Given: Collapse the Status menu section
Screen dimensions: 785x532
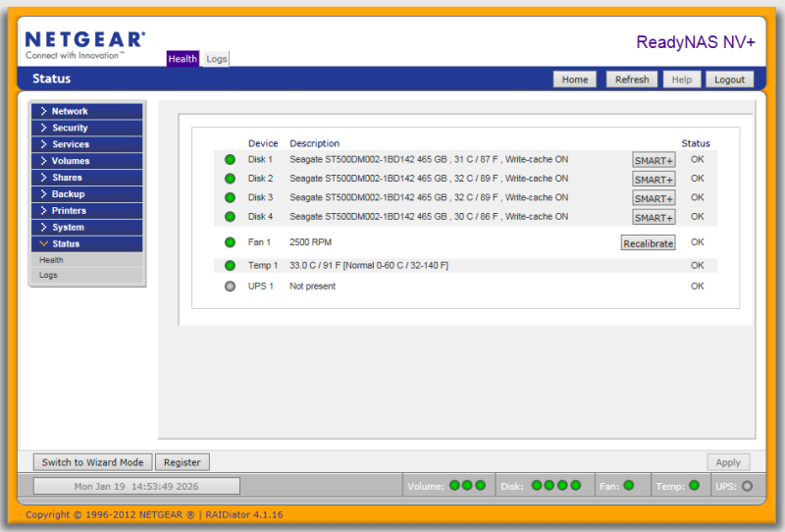Looking at the screenshot, I should tap(86, 243).
